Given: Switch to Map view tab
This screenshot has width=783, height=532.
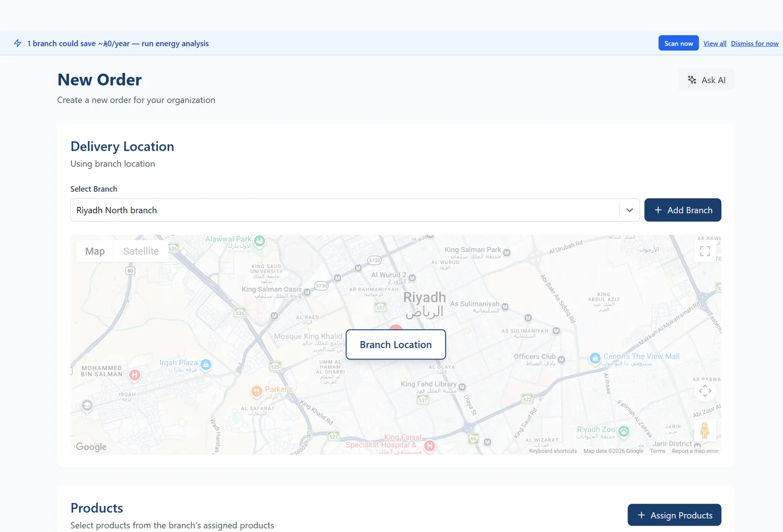Looking at the screenshot, I should 95,251.
